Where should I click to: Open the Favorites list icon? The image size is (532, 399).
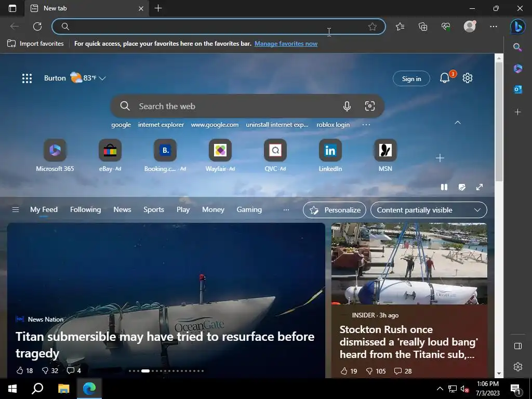click(400, 26)
